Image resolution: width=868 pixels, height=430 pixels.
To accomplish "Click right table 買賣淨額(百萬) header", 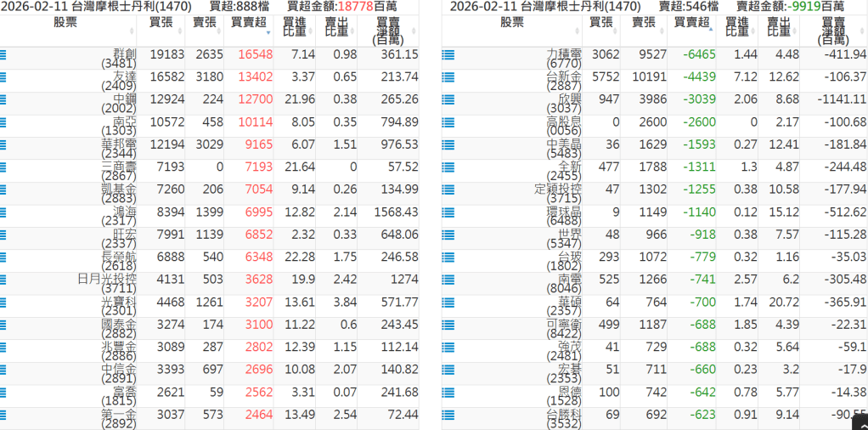I will pos(836,29).
